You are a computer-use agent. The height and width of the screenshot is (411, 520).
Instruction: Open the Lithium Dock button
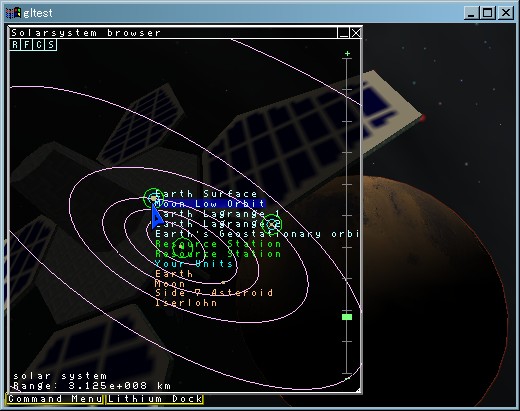[x=155, y=399]
